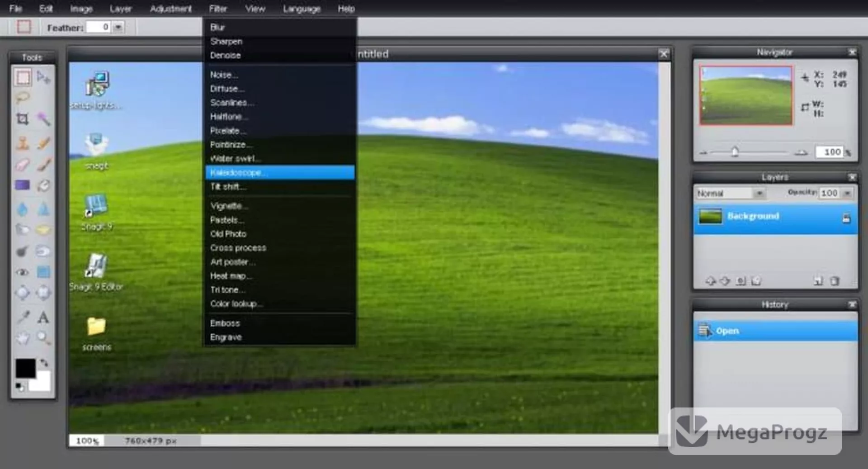Select the Zoom magnifier tool
This screenshot has width=868, height=469.
(43, 337)
